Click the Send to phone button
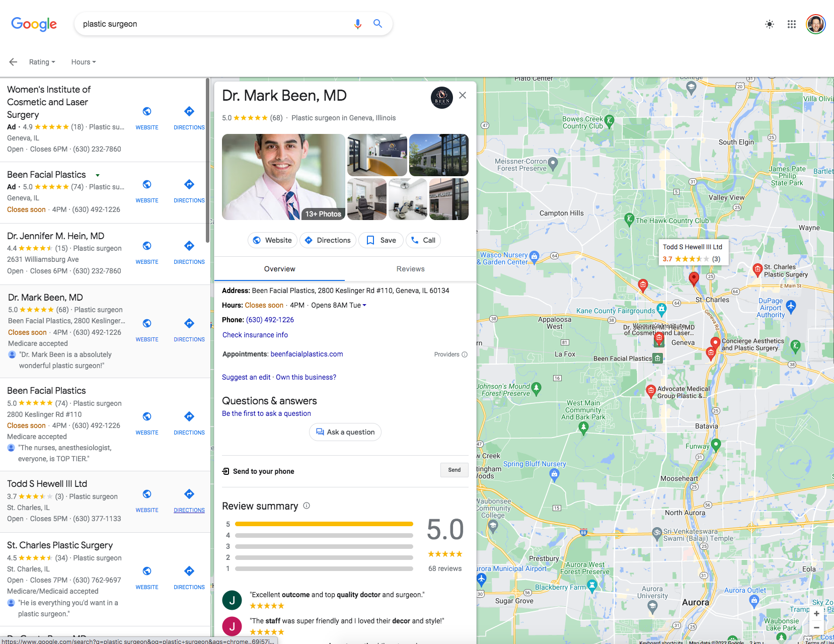The width and height of the screenshot is (834, 644). [454, 470]
